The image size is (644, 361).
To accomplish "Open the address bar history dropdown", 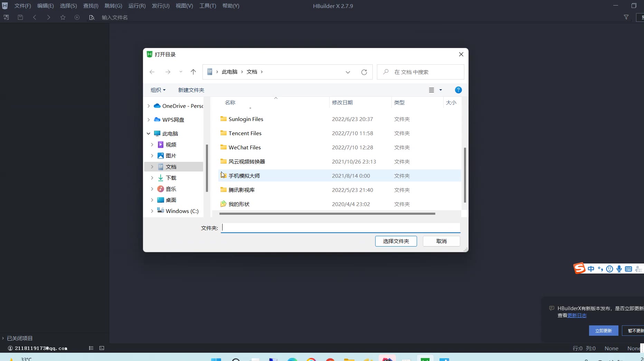I will tap(348, 72).
